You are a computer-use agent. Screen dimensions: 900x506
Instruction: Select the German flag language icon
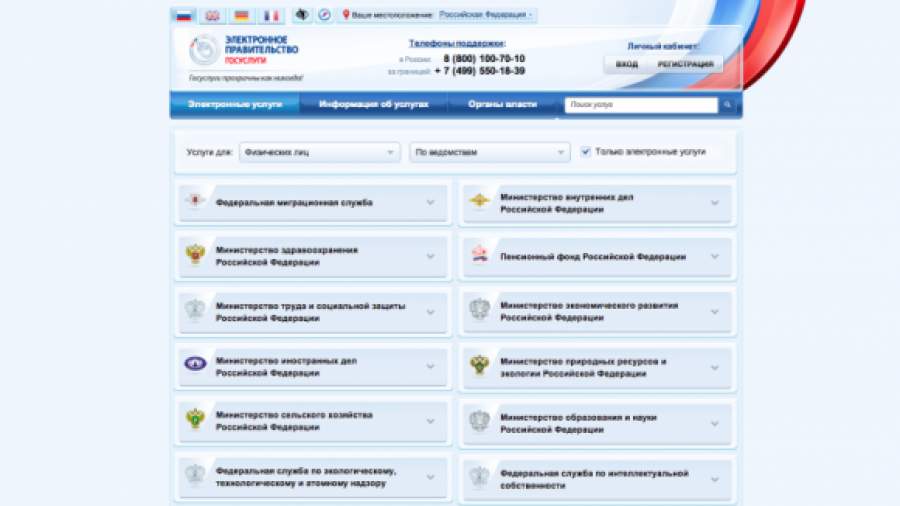click(x=242, y=16)
